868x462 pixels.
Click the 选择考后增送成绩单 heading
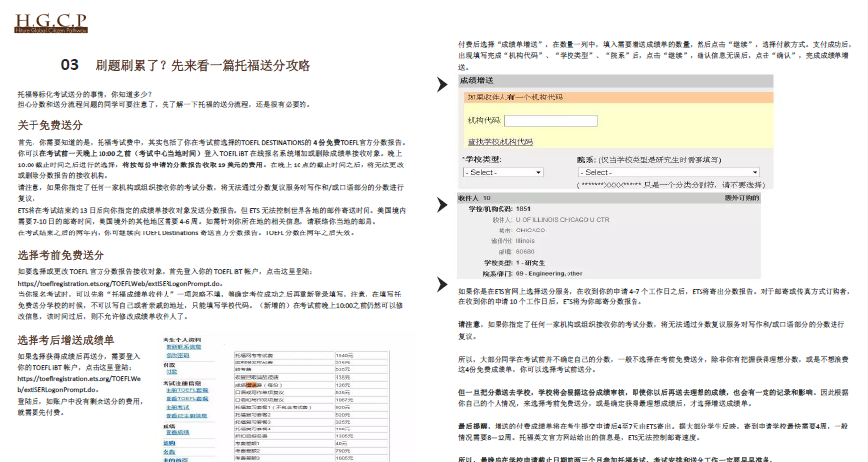pos(66,340)
